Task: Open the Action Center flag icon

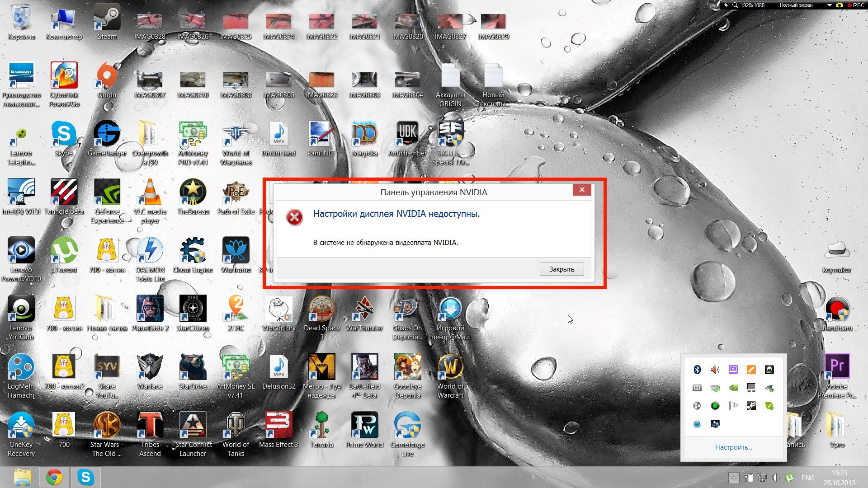Action: pyautogui.click(x=733, y=406)
